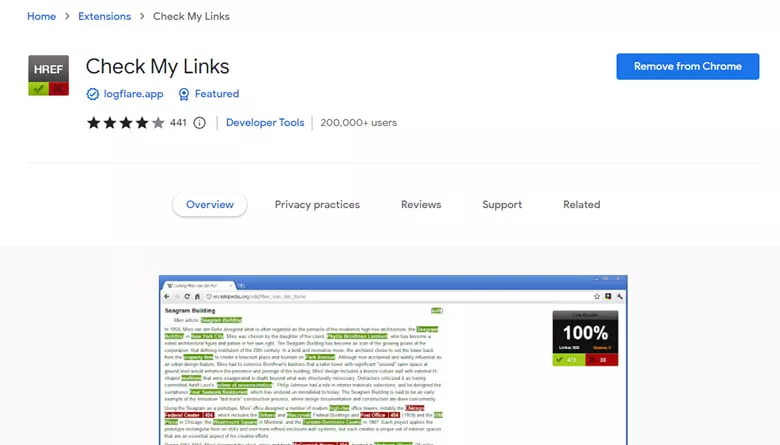Open the logflare.app publisher link

click(133, 94)
